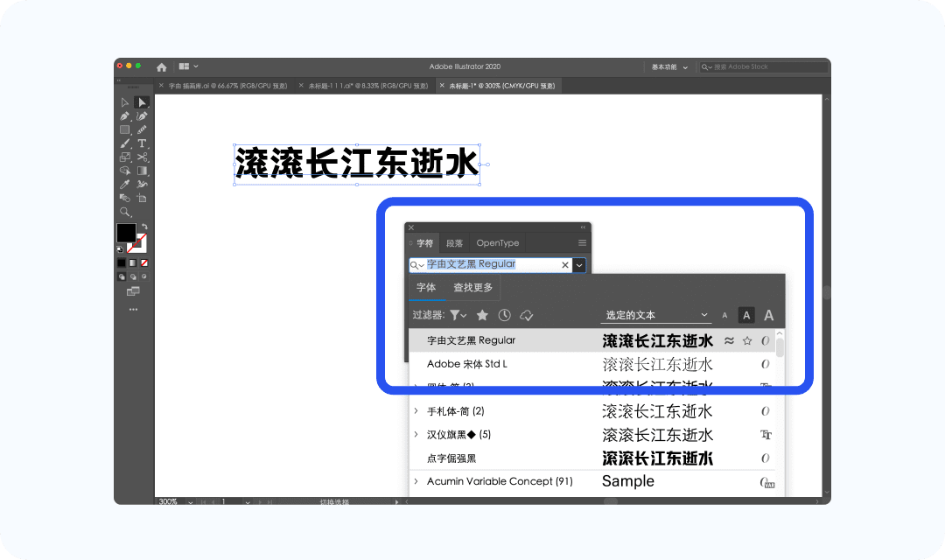Apply None (red slash) color button
945x560 pixels.
(144, 262)
